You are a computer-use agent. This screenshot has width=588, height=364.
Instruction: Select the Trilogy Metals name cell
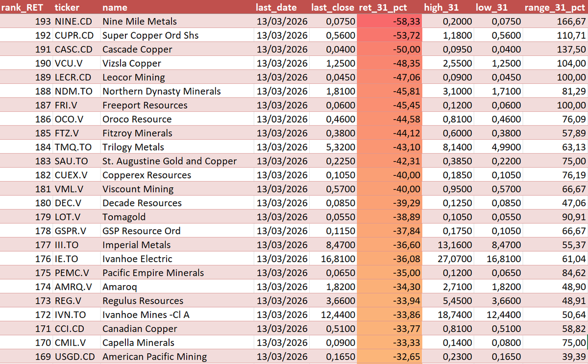pos(177,147)
